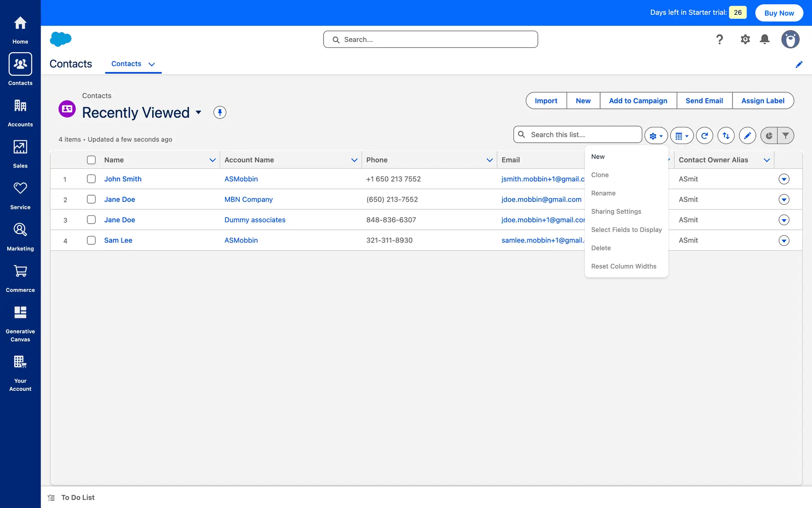Choose Select Fields to Display
Image resolution: width=812 pixels, height=508 pixels.
(626, 230)
